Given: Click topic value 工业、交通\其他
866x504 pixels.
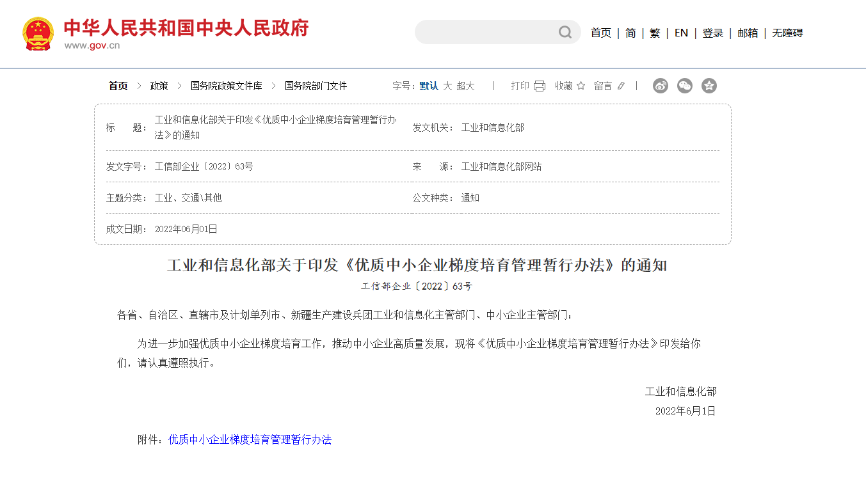Looking at the screenshot, I should coord(188,198).
